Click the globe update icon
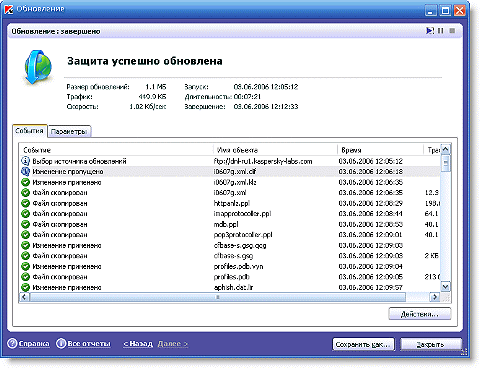Viewport: 480px width, 368px height. coord(38,67)
